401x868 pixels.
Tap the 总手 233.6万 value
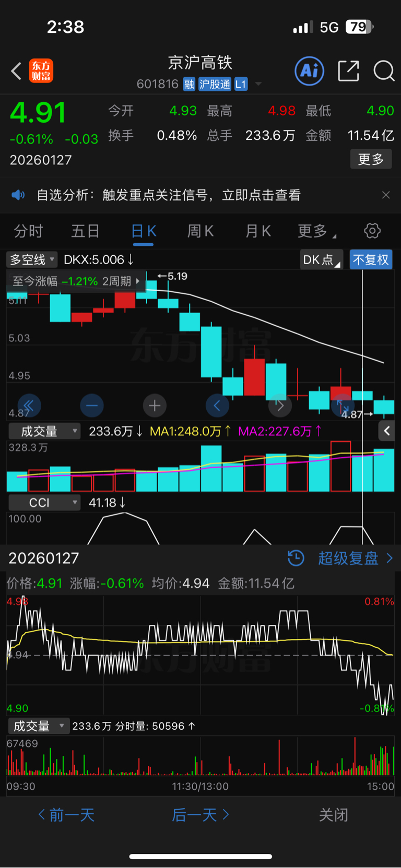coord(270,136)
